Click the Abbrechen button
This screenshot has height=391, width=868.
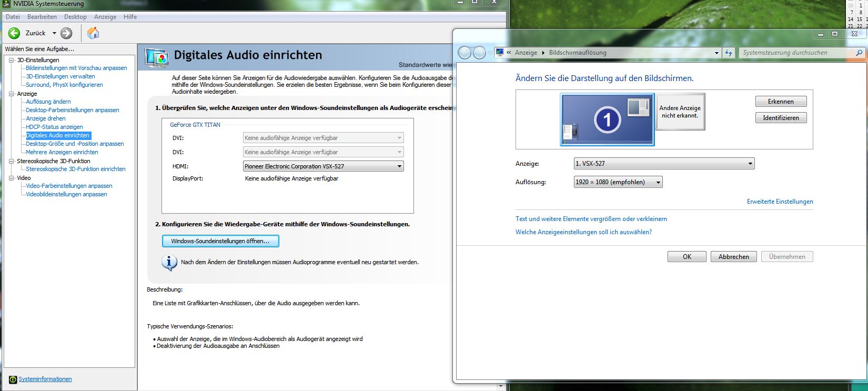(x=734, y=257)
